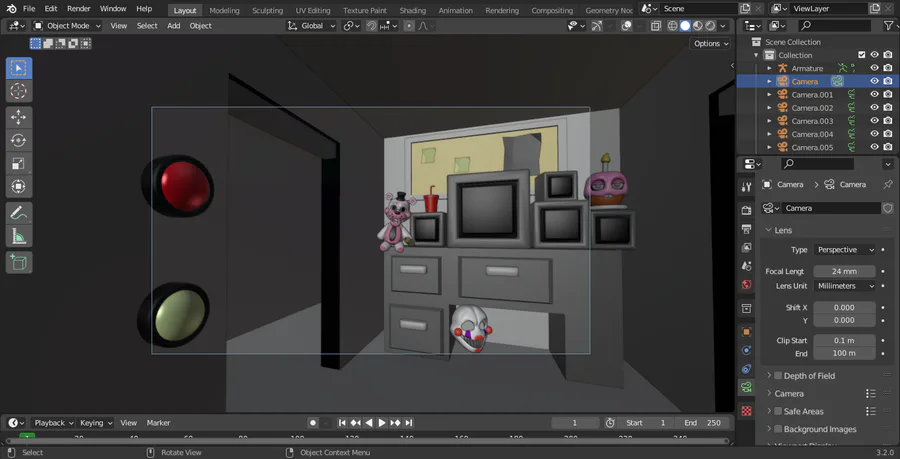Image resolution: width=900 pixels, height=459 pixels.
Task: Open the Object Mode dropdown
Action: click(x=67, y=26)
